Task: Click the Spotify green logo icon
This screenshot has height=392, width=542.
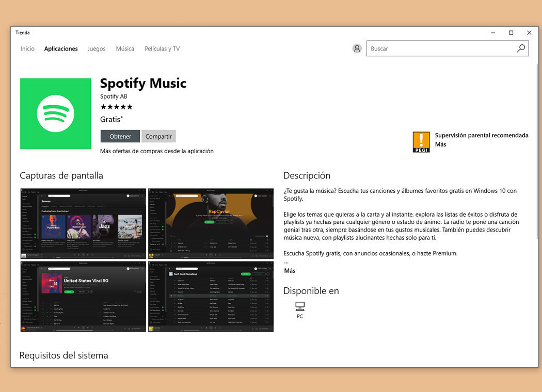Action: pos(55,113)
